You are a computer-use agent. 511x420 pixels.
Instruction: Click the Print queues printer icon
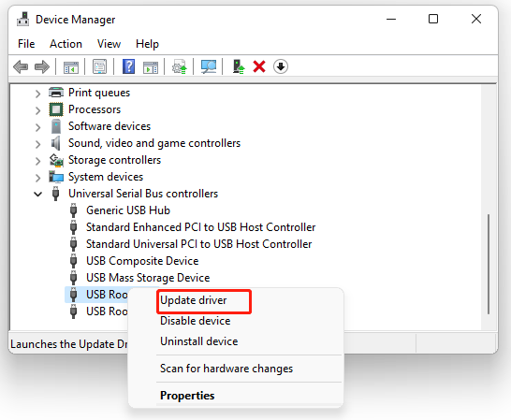tap(56, 93)
